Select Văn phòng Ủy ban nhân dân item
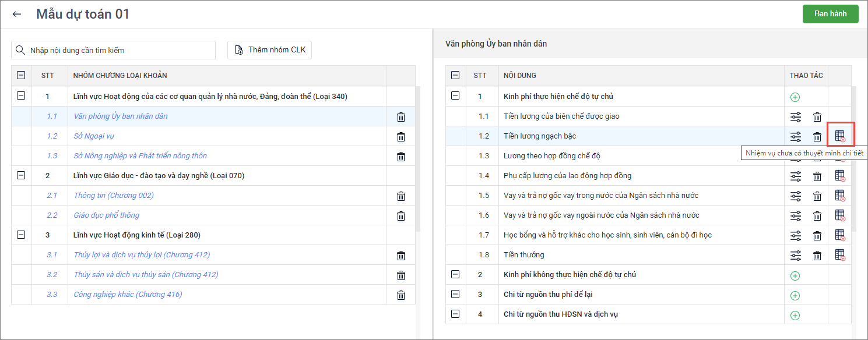868x340 pixels. coord(121,116)
